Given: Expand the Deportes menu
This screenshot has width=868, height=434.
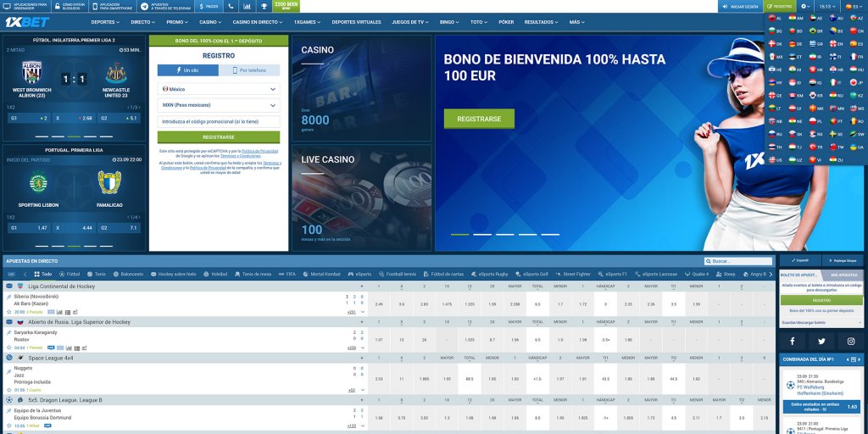Looking at the screenshot, I should pyautogui.click(x=105, y=22).
